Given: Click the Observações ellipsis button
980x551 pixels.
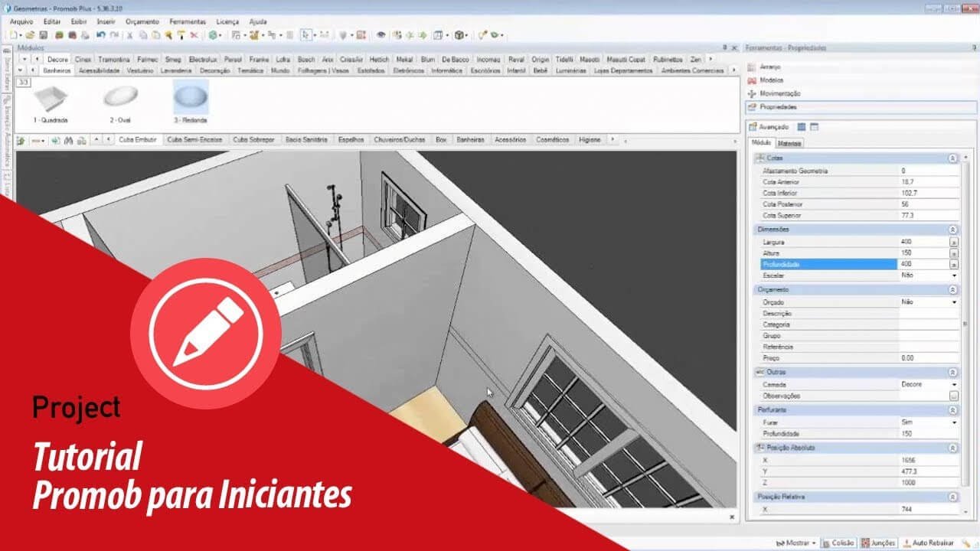Looking at the screenshot, I should 954,396.
